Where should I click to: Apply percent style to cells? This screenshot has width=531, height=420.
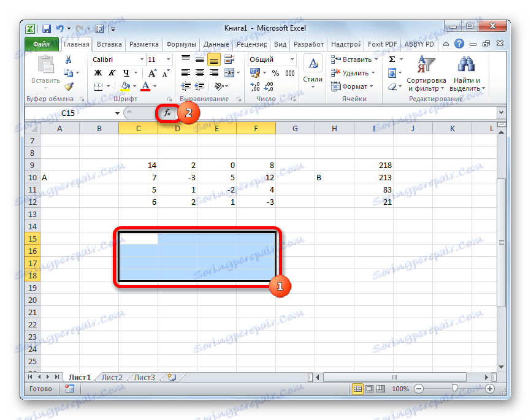click(x=276, y=73)
